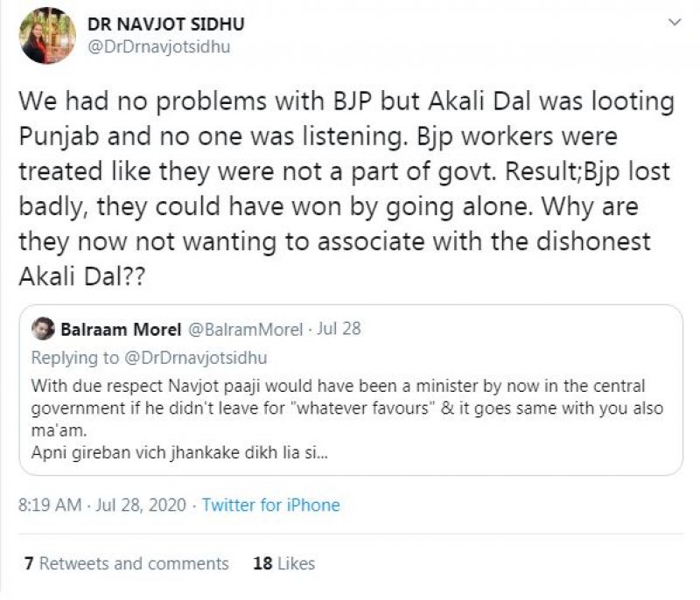This screenshot has height=600, width=700.
Task: Click Balraam Morel's small avatar
Action: pos(43,330)
